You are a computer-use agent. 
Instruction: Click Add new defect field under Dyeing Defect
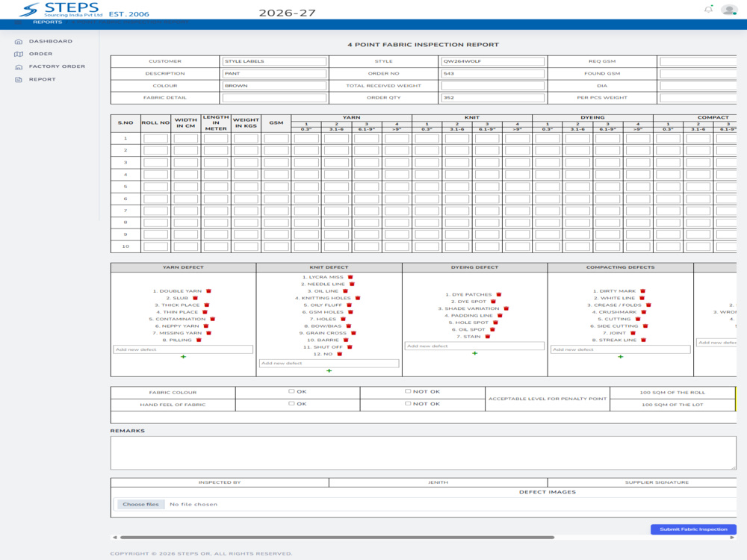tap(474, 346)
